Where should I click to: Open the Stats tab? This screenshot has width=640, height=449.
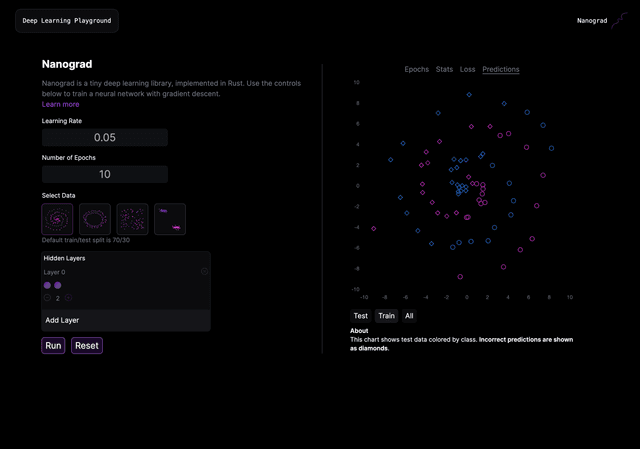444,69
